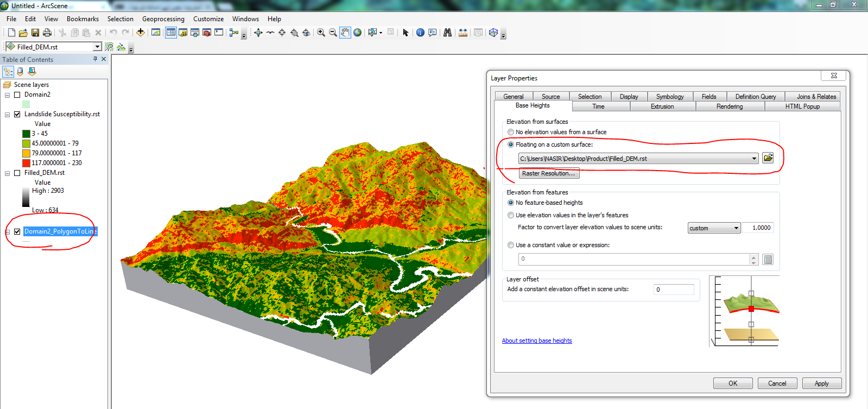Screen dimensions: 868x409
Task: Activate the Identify tool
Action: tap(420, 33)
